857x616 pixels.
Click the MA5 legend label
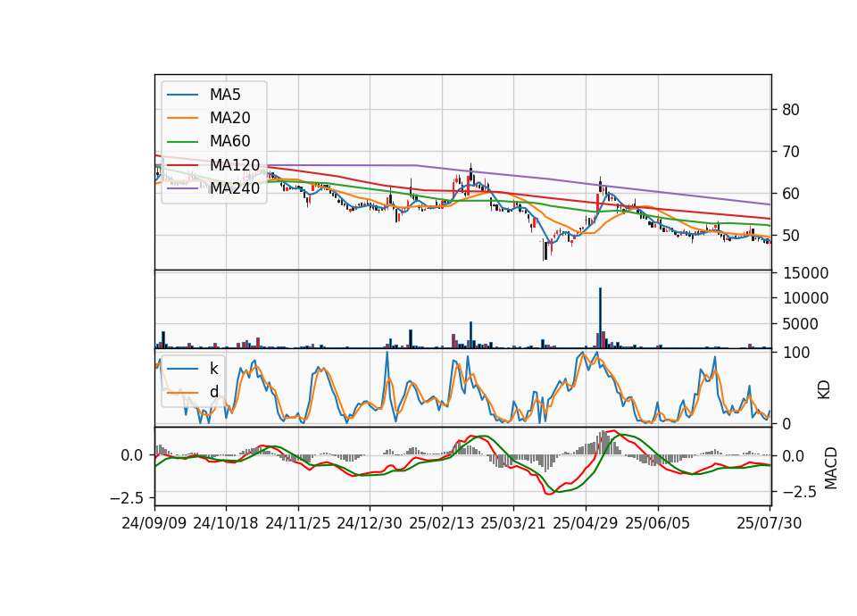[225, 95]
